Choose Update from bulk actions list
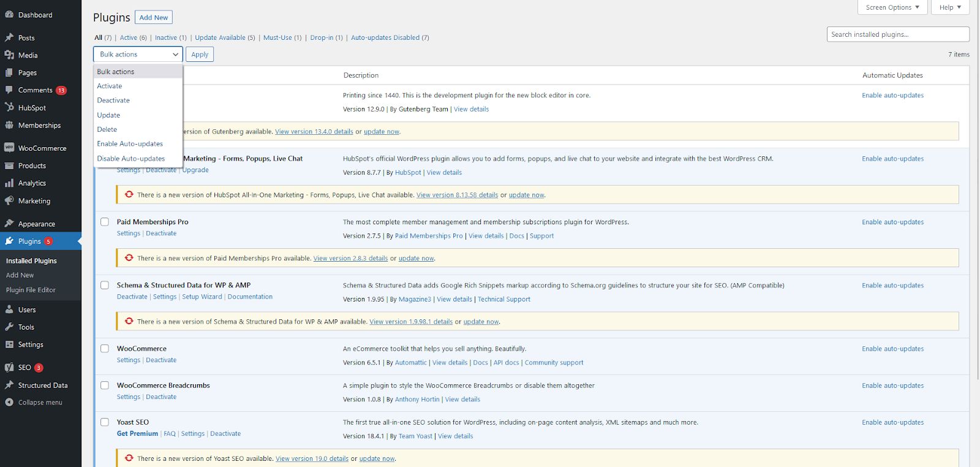The width and height of the screenshot is (980, 467). point(138,115)
